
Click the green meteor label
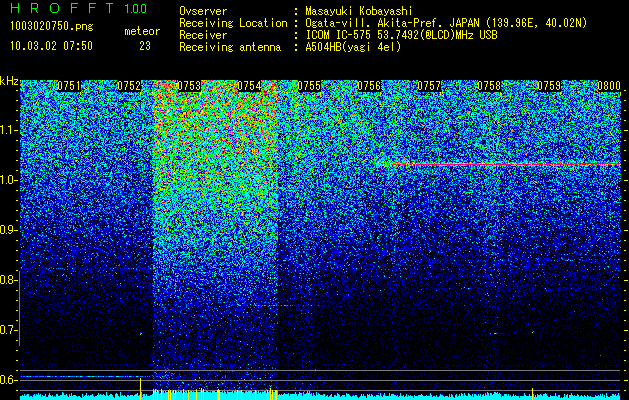point(142,31)
